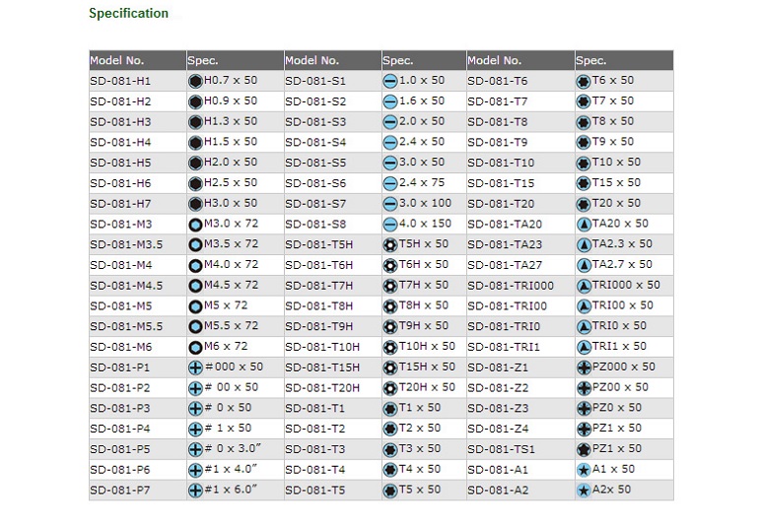The image size is (759, 532).
Task: Click the tri-wing icon beside TRI000 x 50
Action: pyautogui.click(x=584, y=286)
